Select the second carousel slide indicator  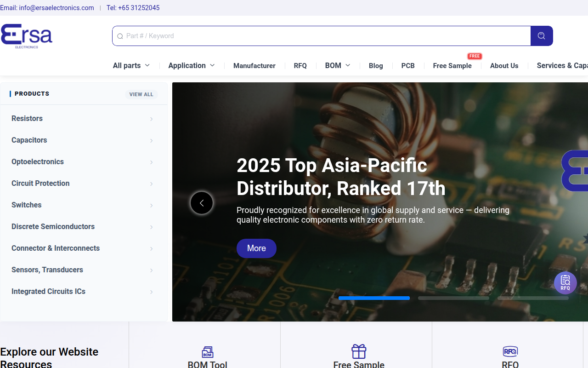pyautogui.click(x=453, y=298)
